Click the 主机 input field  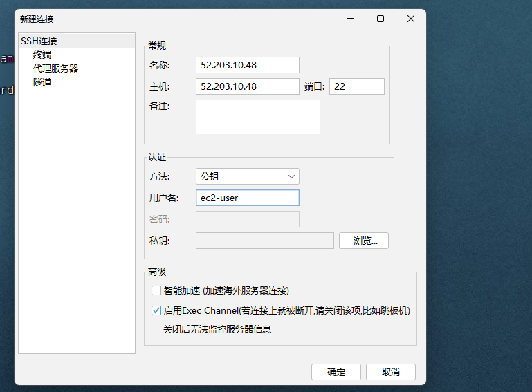coord(248,86)
